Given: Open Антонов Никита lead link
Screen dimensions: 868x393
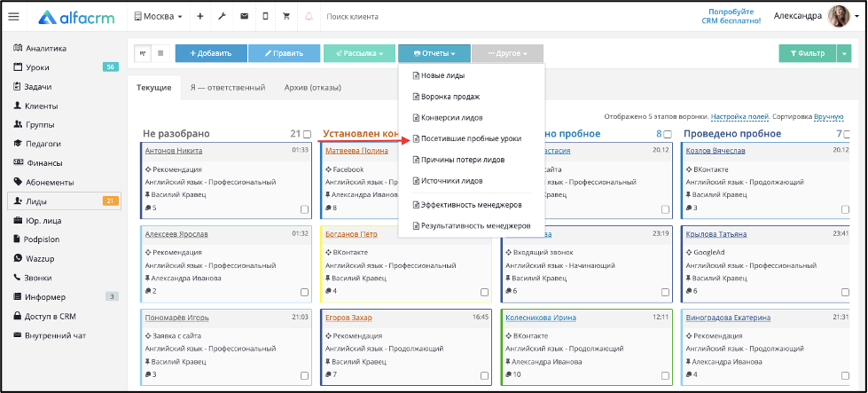Looking at the screenshot, I should (174, 151).
